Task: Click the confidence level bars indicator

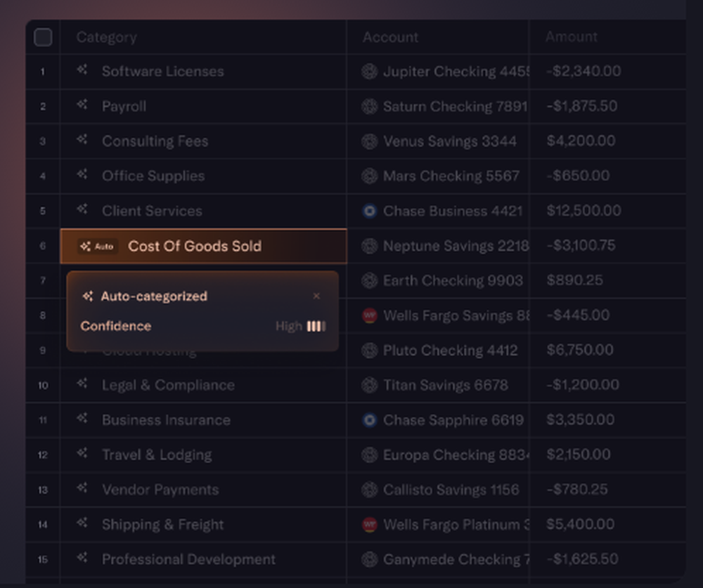Action: (316, 326)
